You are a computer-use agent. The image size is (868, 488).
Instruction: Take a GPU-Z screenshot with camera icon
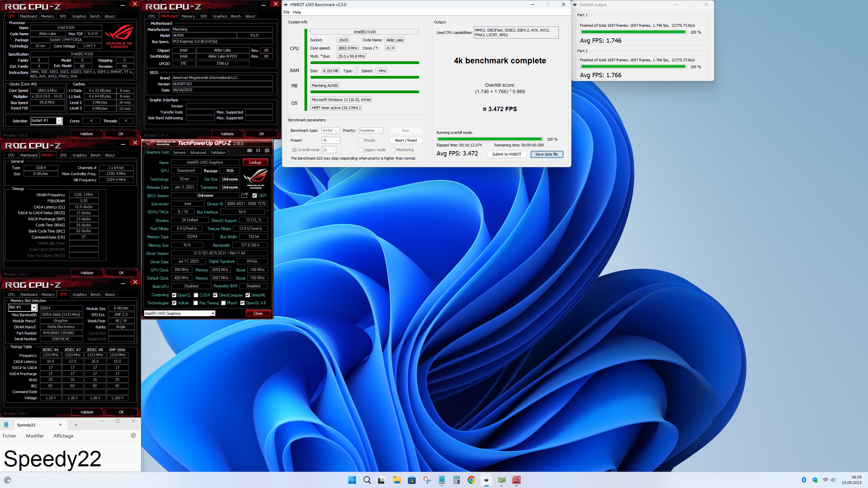(x=250, y=150)
